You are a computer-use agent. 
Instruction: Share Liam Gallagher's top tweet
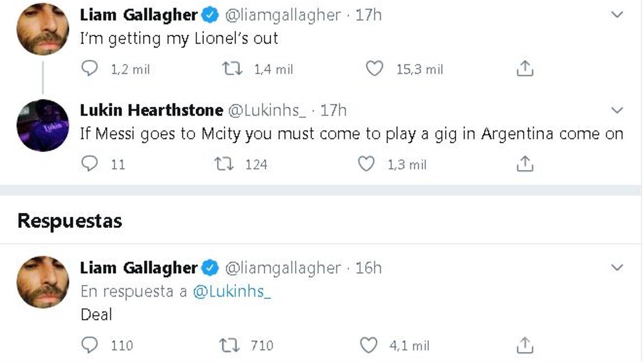click(524, 68)
